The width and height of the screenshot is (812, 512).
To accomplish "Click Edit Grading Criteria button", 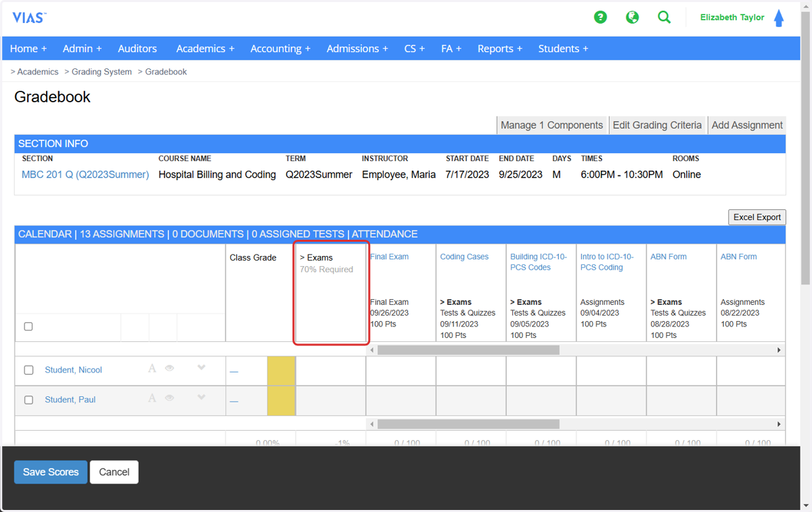I will coord(657,125).
